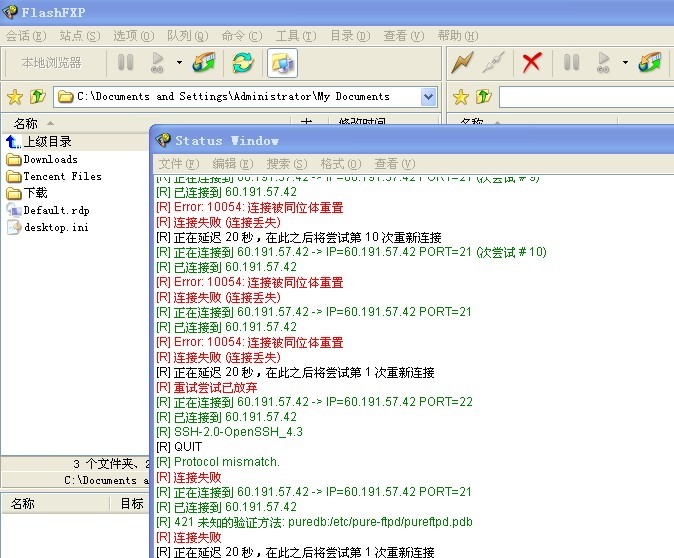
Task: Open the 队列 (Queue) menu
Action: (x=187, y=36)
